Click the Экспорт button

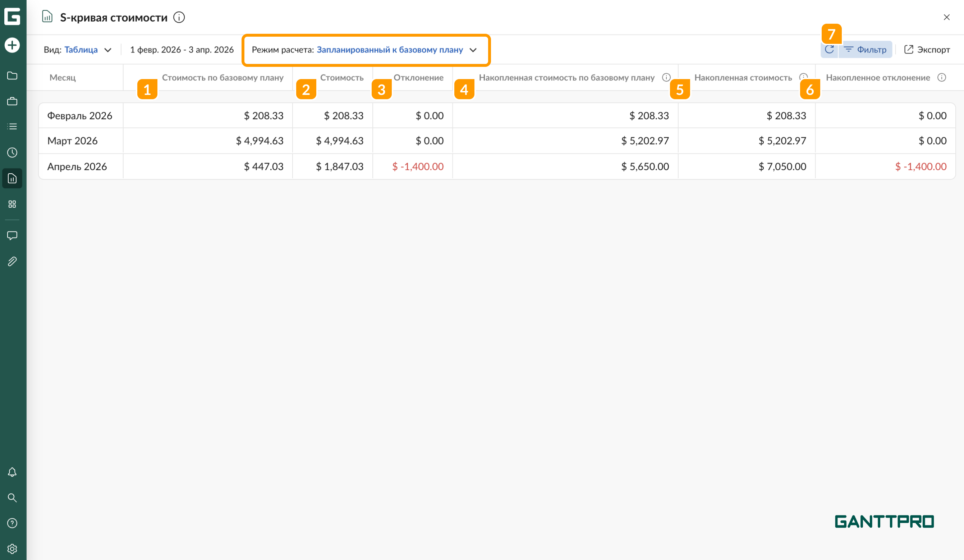pyautogui.click(x=927, y=50)
